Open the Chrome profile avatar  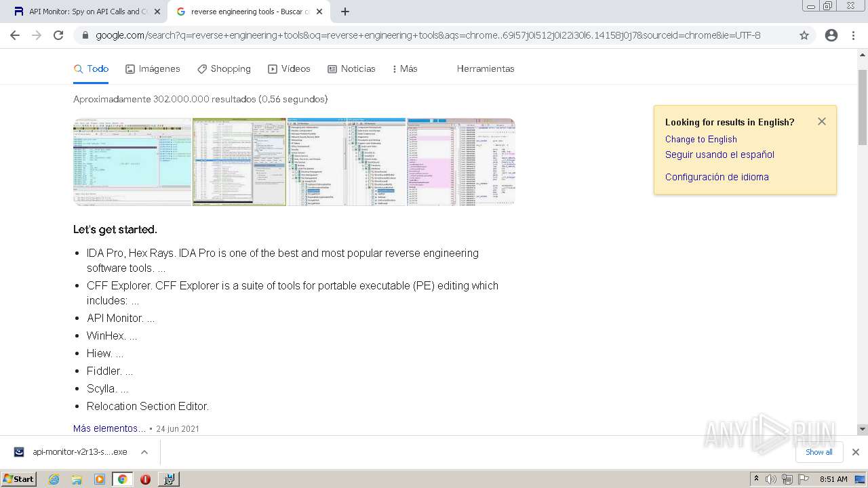831,35
